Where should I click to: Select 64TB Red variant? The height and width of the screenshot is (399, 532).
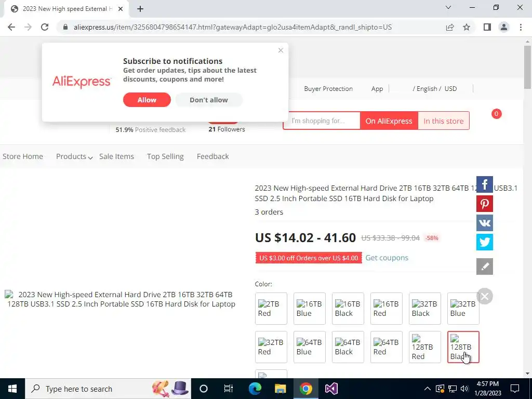[x=386, y=347]
